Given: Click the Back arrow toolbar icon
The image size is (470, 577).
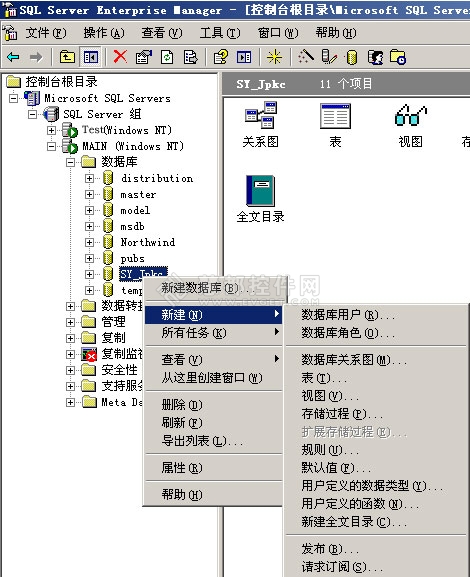Looking at the screenshot, I should pos(13,57).
